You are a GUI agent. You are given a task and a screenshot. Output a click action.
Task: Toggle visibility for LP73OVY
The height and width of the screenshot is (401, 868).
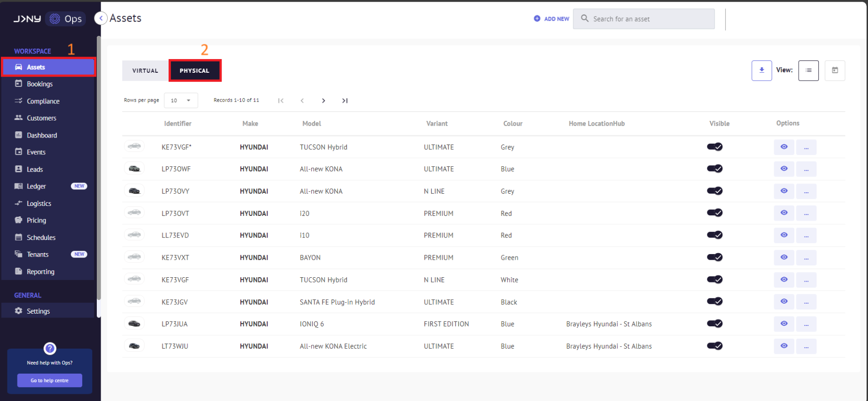coord(715,191)
